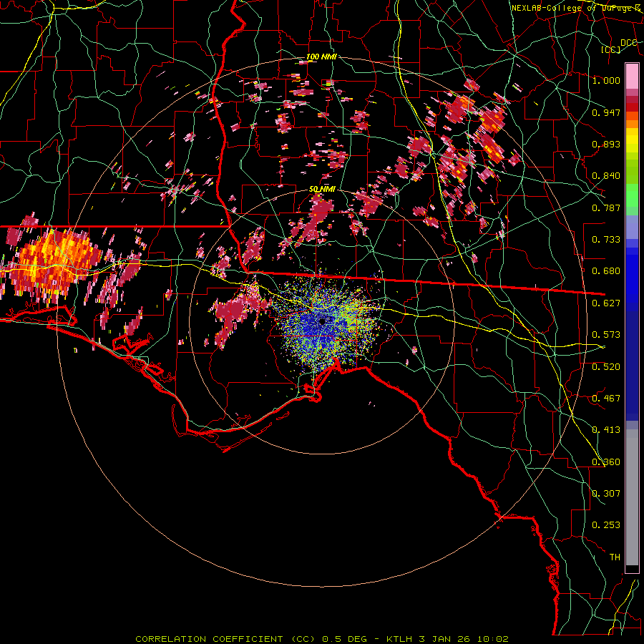Screen dimensions: 644x644
Task: Click the 0.893 legend value
Action: click(606, 144)
